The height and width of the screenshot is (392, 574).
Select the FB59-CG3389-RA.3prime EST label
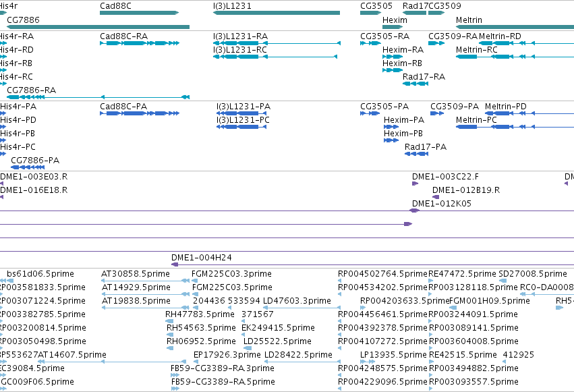(223, 368)
